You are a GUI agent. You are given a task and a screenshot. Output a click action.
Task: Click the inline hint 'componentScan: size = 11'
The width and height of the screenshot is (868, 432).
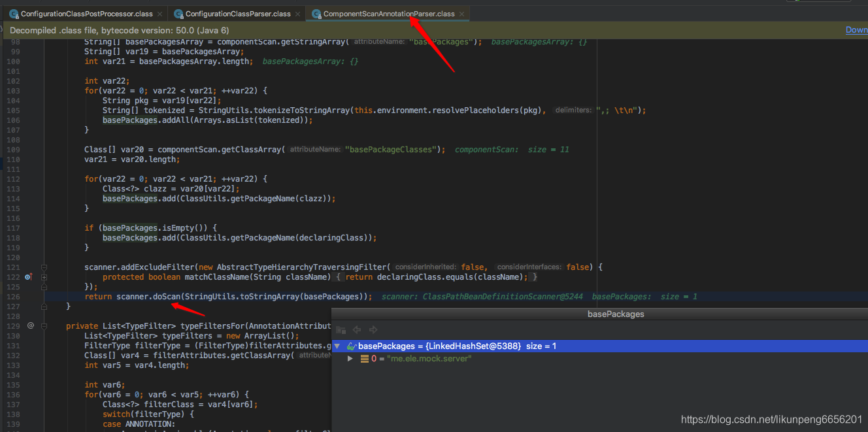click(x=512, y=149)
